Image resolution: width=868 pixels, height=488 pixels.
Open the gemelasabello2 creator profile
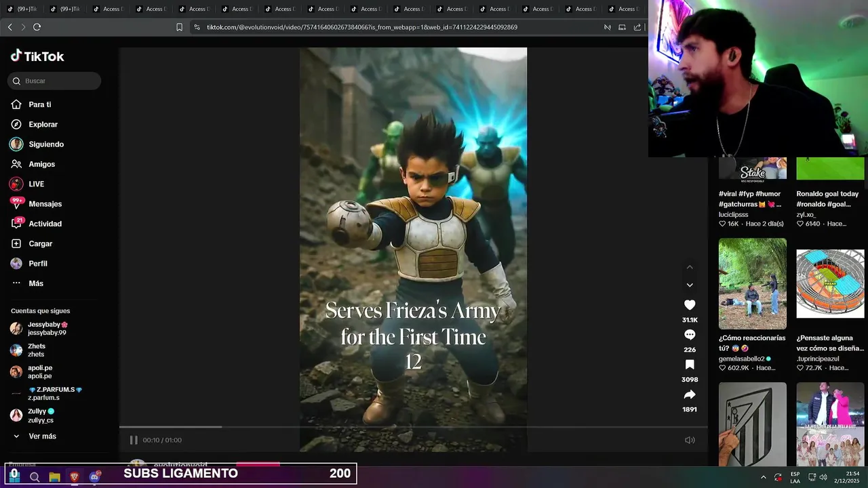(742, 359)
